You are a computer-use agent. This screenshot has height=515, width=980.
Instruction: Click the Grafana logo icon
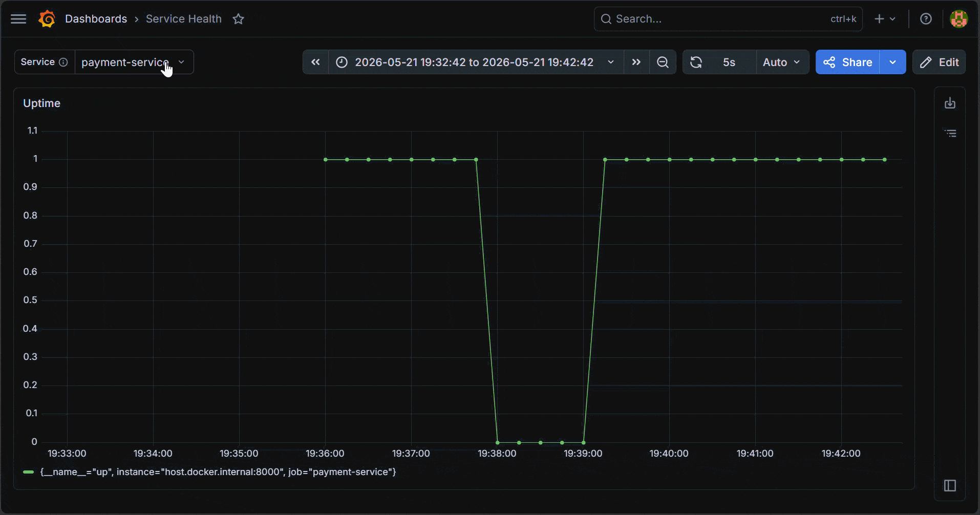(47, 19)
